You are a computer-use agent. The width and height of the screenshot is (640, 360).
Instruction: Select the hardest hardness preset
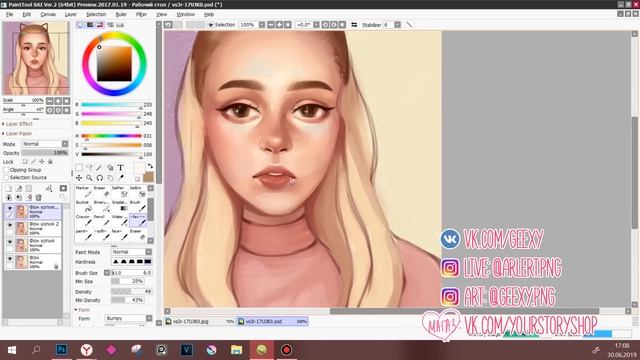point(148,262)
